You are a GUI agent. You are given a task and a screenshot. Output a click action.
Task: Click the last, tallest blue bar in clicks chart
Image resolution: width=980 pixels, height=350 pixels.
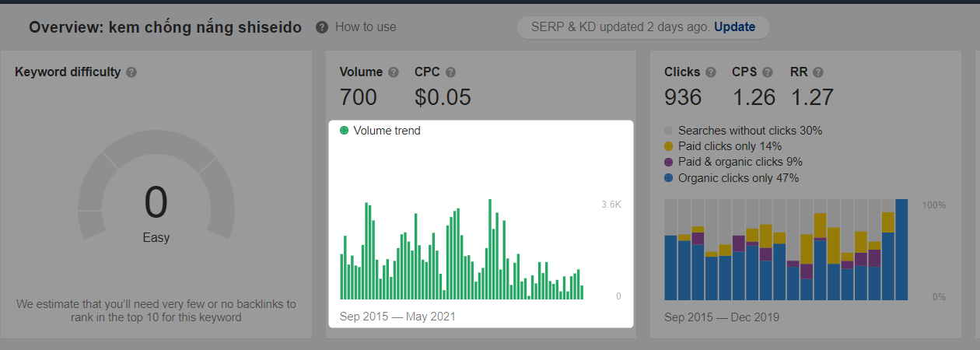click(901, 250)
